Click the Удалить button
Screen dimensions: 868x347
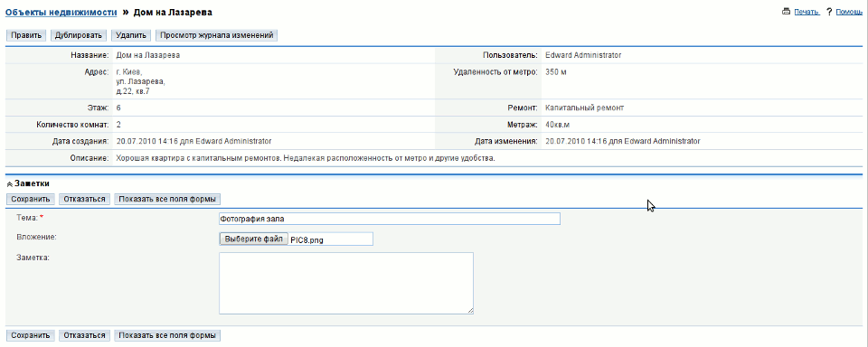pos(132,35)
